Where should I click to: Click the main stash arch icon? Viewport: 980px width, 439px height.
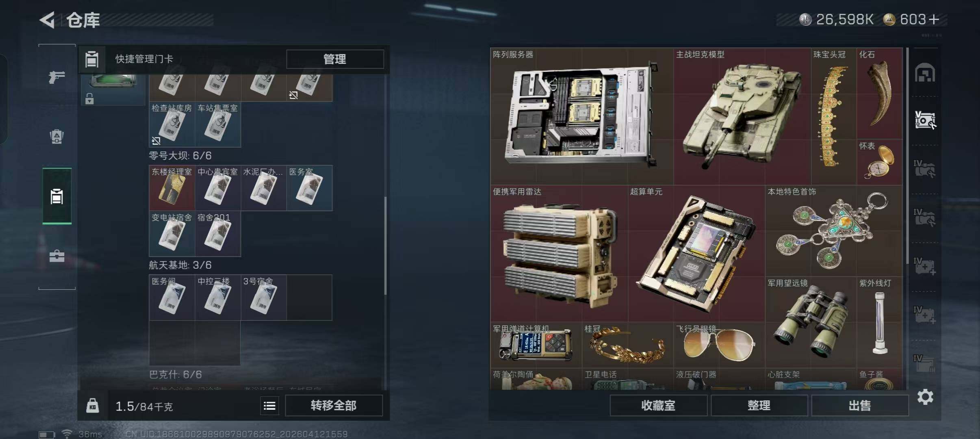point(925,73)
